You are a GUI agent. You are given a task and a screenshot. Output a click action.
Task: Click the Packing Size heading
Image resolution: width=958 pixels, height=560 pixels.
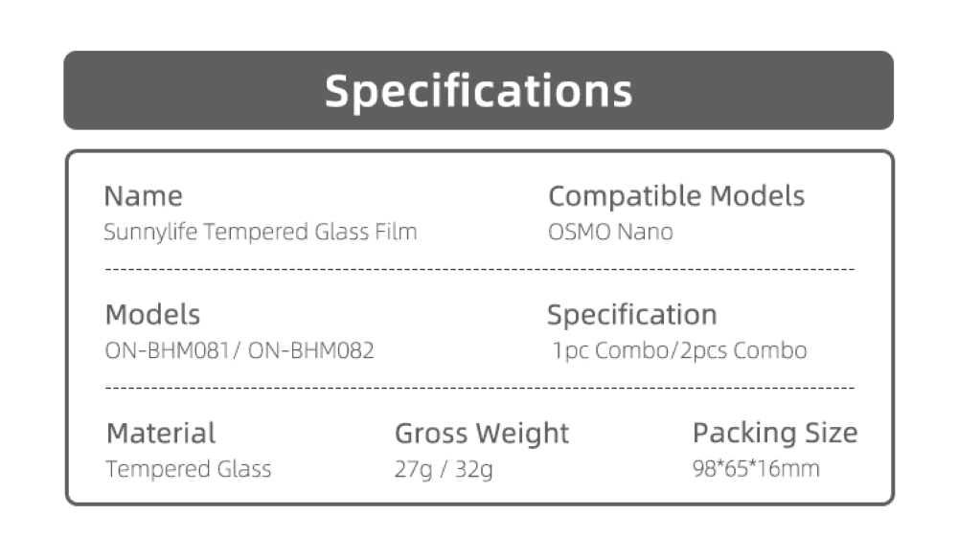(x=774, y=434)
